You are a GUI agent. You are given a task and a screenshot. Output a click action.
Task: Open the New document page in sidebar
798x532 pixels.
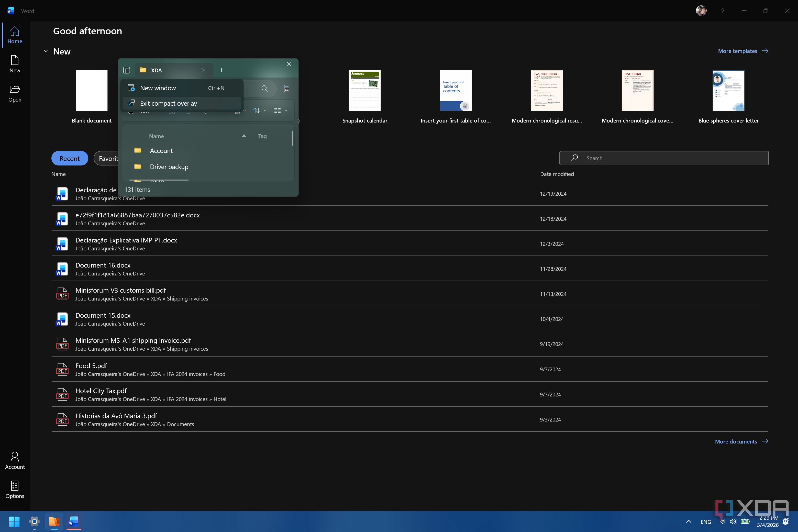15,64
